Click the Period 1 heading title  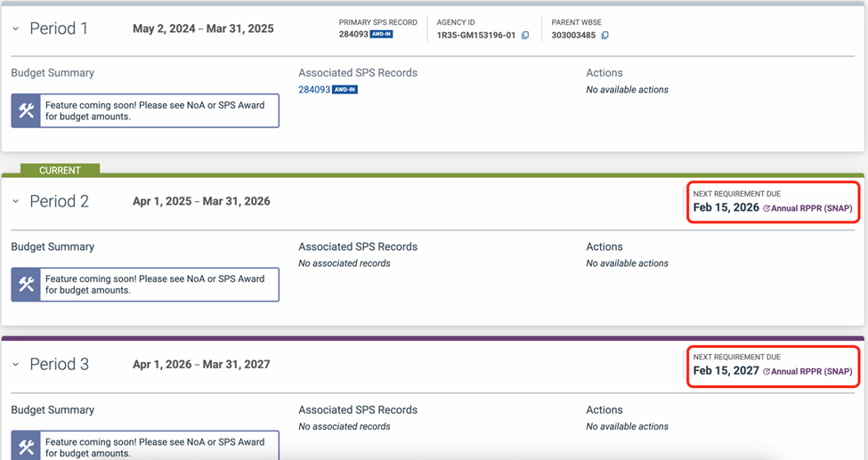[59, 28]
